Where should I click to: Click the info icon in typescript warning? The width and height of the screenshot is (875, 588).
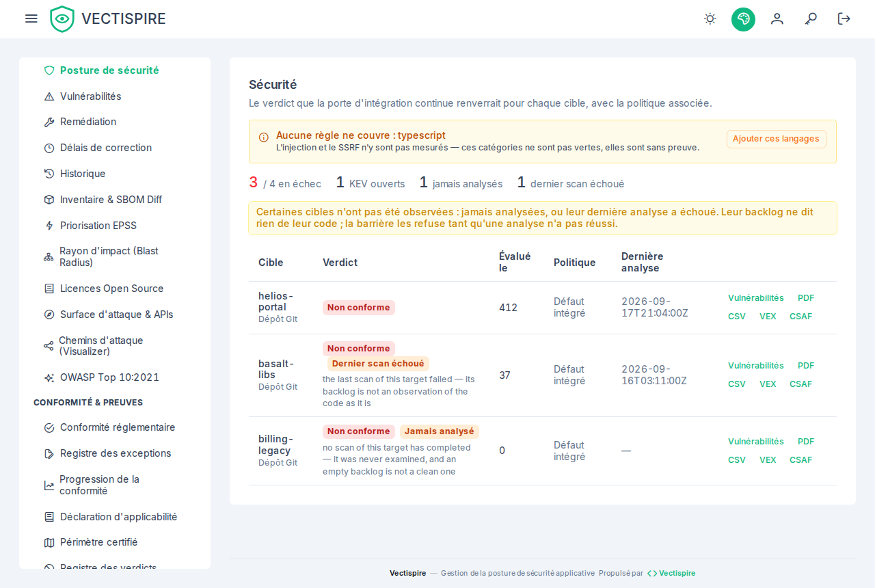coord(264,137)
